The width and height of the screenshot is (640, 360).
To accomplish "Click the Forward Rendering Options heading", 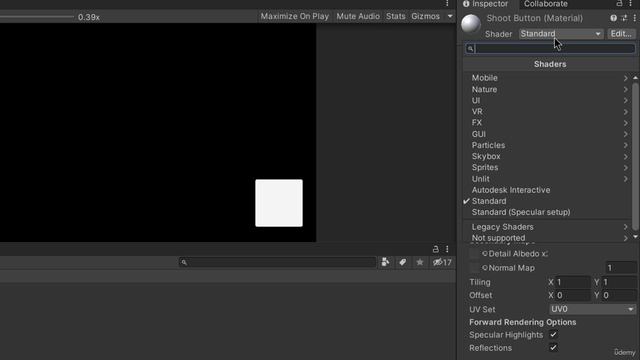I will pos(522,322).
